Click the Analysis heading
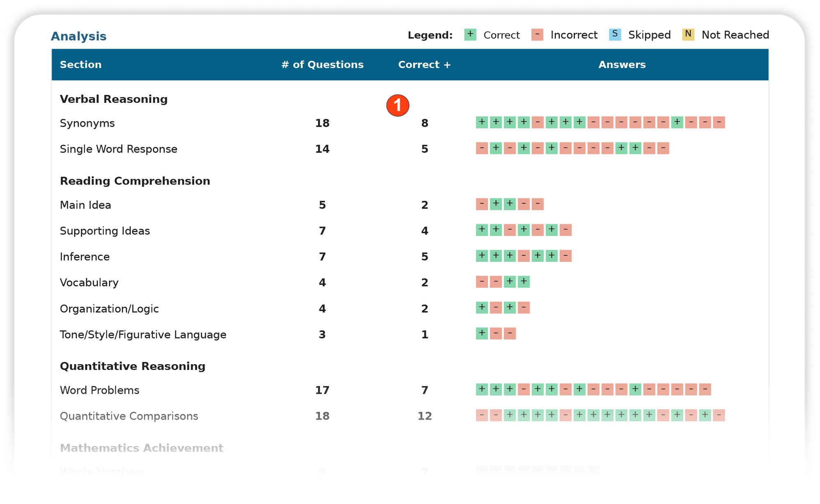Viewport: 820px width, 504px height. tap(79, 36)
